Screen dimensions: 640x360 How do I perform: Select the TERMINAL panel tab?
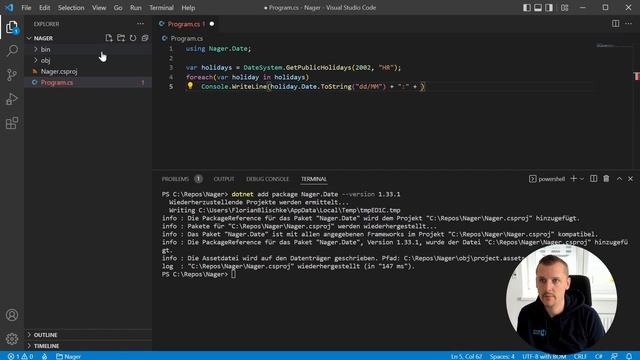313,179
